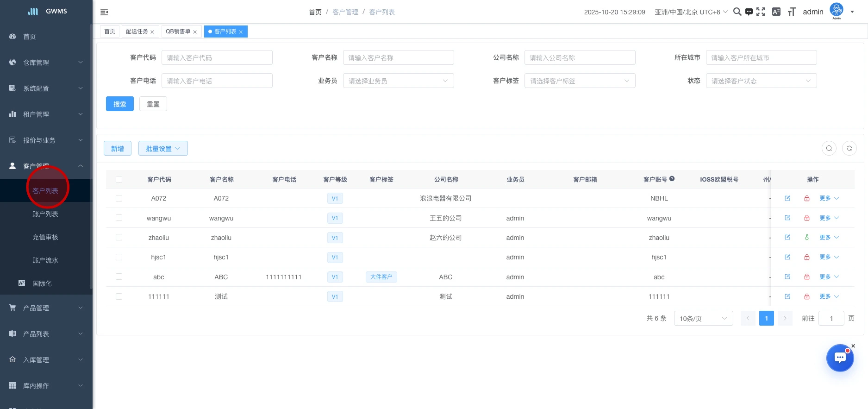Open the font size adjustment icon
Viewport: 868px width, 409px height.
pos(792,12)
